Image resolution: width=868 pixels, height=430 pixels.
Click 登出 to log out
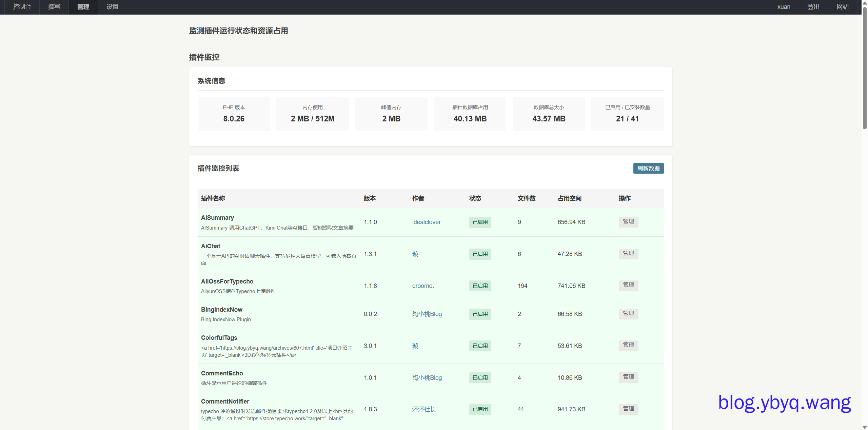click(x=813, y=7)
